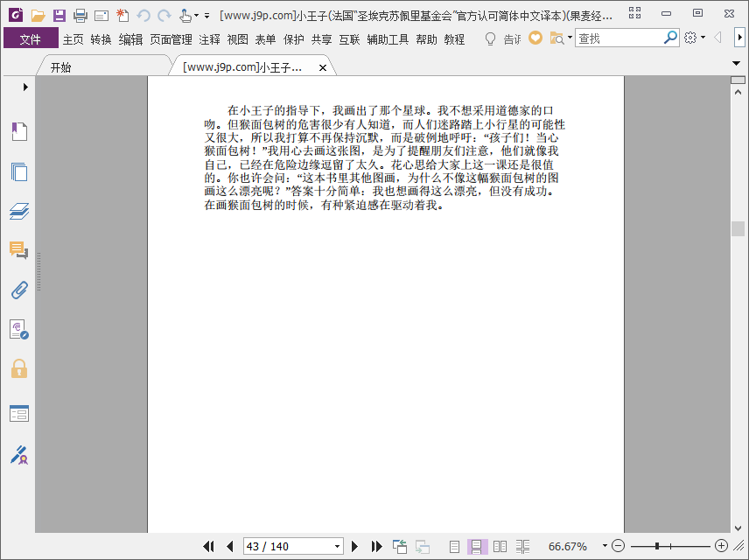Viewport: 749px width, 560px height.
Task: Click the orange heart favorite icon
Action: coord(535,38)
